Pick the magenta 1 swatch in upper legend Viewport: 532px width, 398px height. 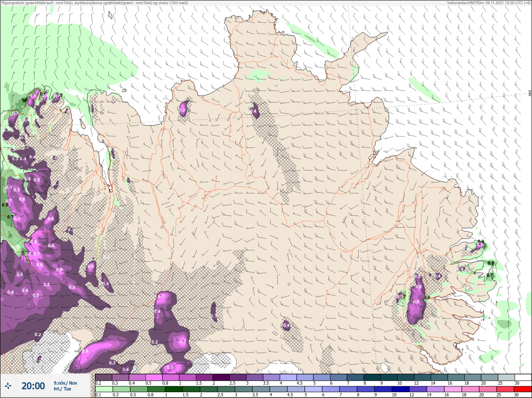click(187, 377)
